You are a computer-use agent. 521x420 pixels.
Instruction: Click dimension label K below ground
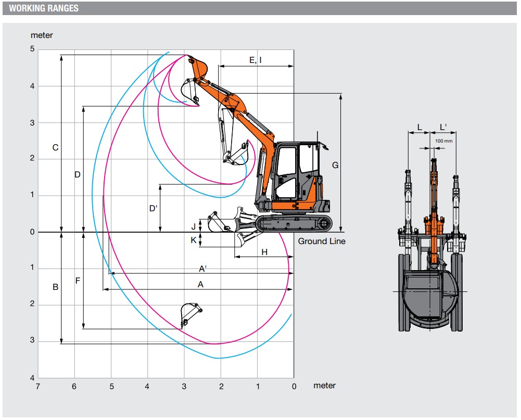193,240
